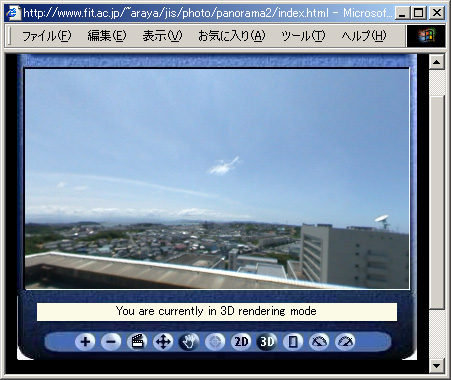Click the vertical scrollbar down arrow
Image resolution: width=451 pixels, height=380 pixels.
(436, 365)
